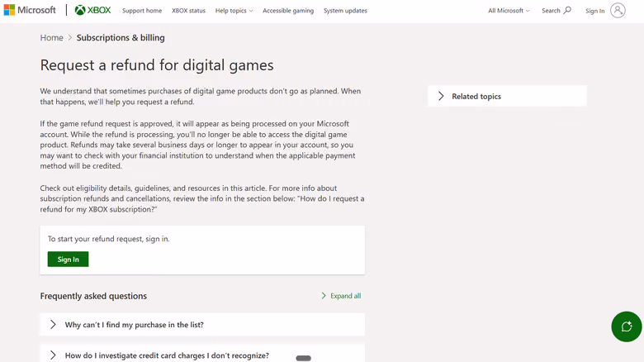Click Expand all for the FAQs
Image resolution: width=644 pixels, height=362 pixels.
point(341,296)
